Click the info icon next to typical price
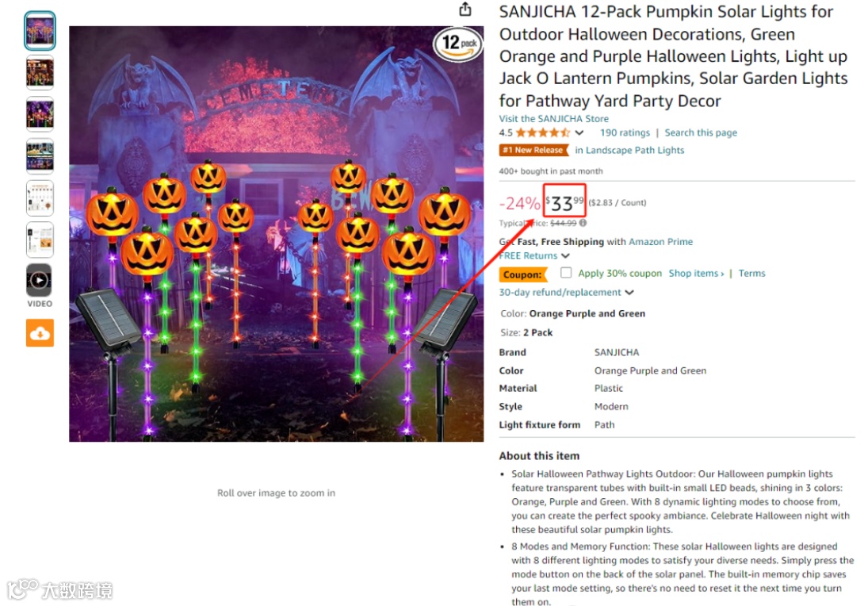The image size is (868, 606). click(x=583, y=223)
